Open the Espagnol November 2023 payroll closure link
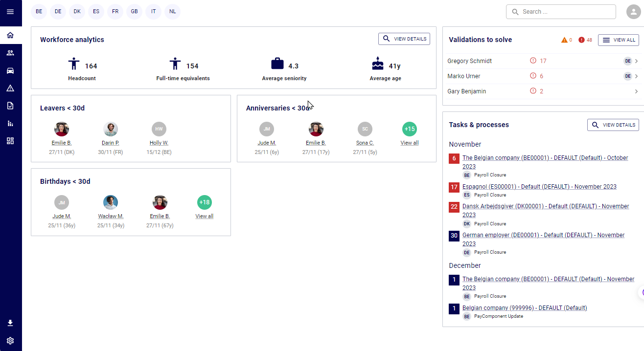 (x=539, y=186)
